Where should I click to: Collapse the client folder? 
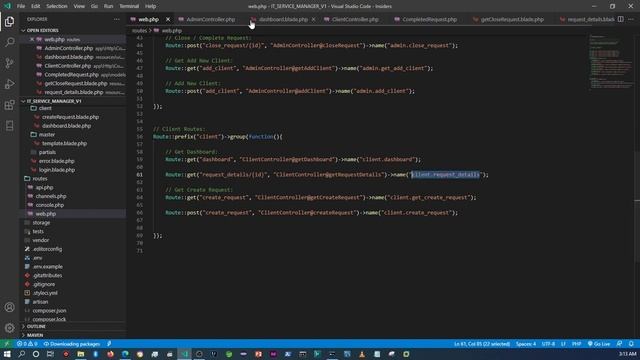[45, 108]
